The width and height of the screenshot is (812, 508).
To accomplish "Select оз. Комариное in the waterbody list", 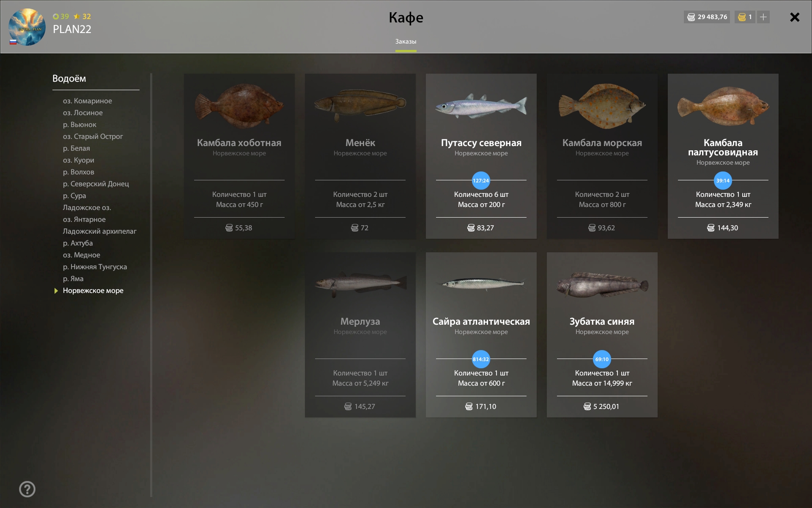I will pyautogui.click(x=88, y=101).
